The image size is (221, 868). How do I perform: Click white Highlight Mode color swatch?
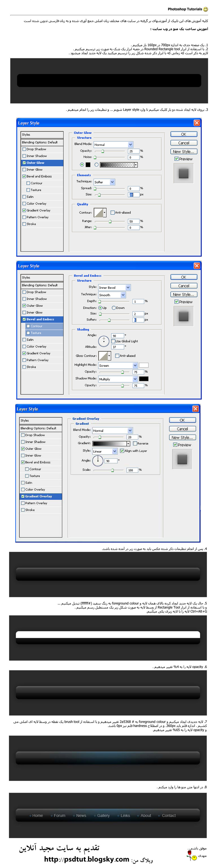point(144,365)
